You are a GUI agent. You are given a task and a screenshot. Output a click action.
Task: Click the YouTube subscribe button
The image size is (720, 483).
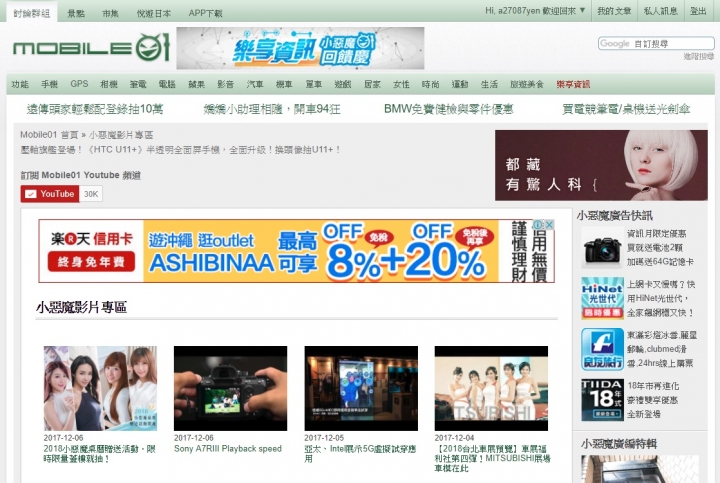pos(50,194)
